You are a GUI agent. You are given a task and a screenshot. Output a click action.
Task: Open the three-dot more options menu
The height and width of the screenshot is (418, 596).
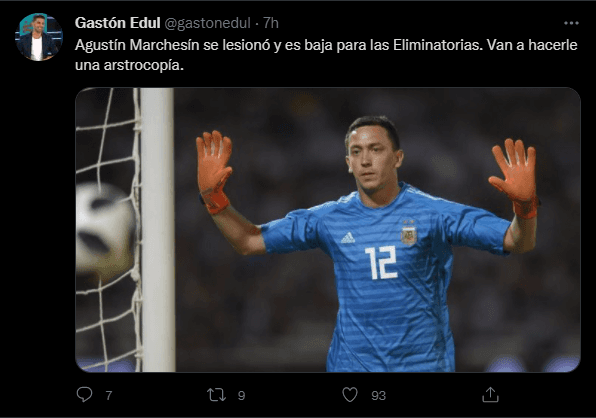571,23
